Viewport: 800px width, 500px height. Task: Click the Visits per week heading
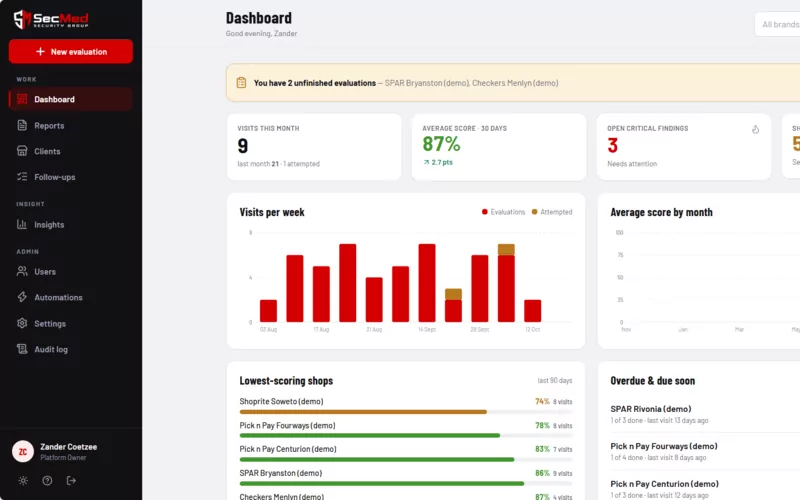tap(272, 212)
